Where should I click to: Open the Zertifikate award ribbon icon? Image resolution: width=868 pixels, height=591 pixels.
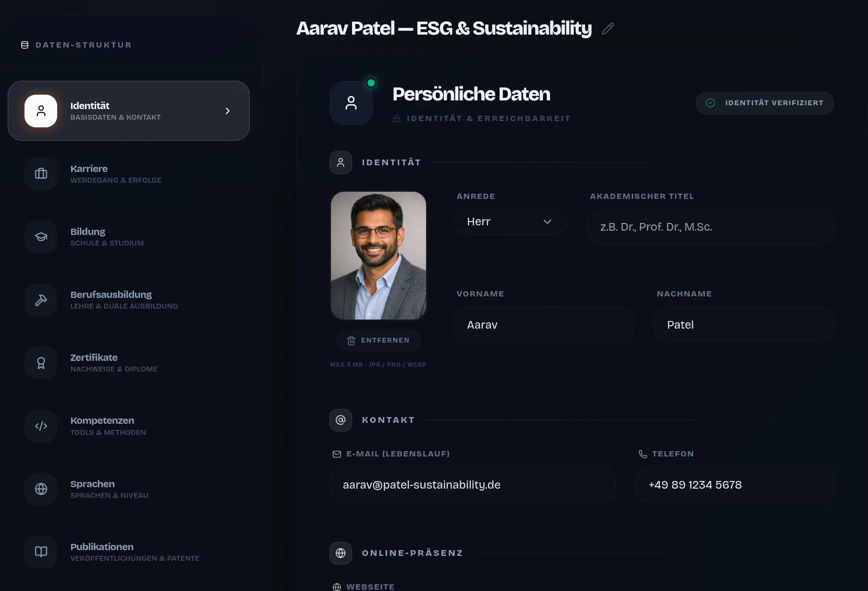[41, 363]
